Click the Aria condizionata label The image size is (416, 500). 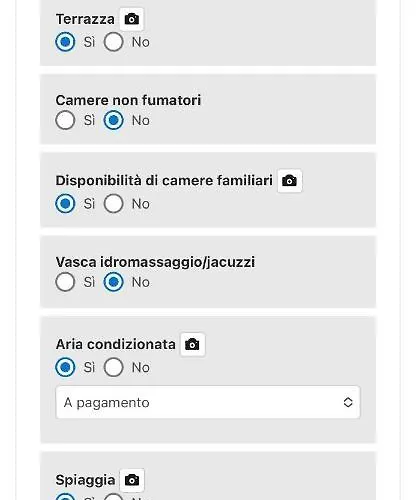point(116,344)
